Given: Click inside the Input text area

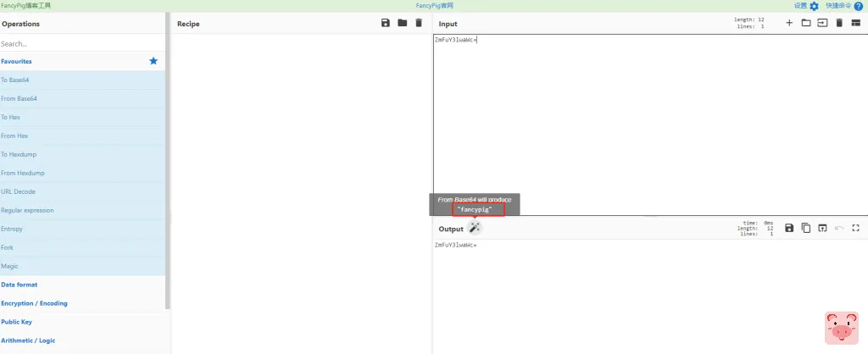Looking at the screenshot, I should (x=650, y=124).
